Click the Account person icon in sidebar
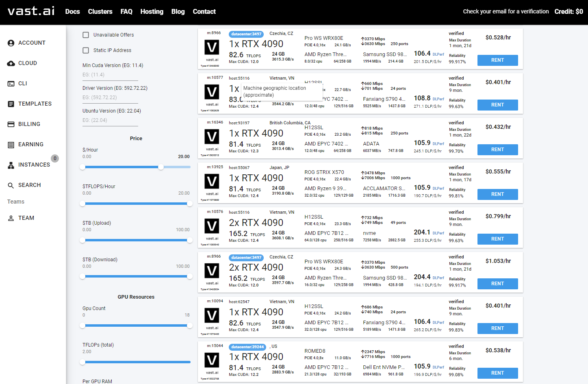 click(x=11, y=43)
